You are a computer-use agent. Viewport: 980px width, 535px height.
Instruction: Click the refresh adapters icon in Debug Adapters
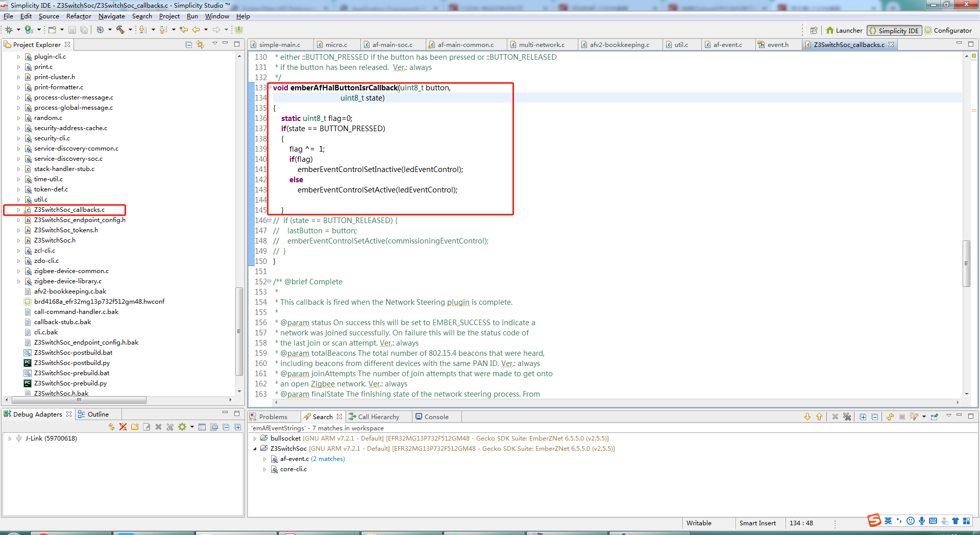tap(111, 427)
